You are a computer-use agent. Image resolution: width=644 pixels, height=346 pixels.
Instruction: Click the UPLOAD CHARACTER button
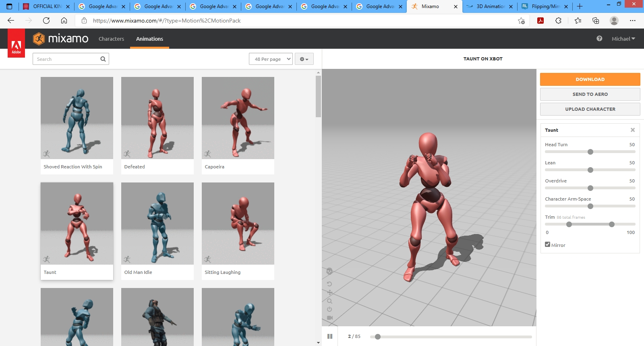pyautogui.click(x=590, y=109)
